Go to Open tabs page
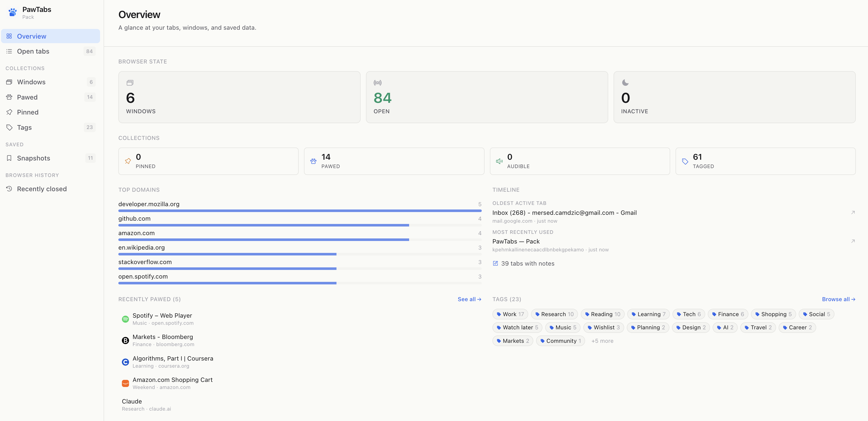 point(51,51)
